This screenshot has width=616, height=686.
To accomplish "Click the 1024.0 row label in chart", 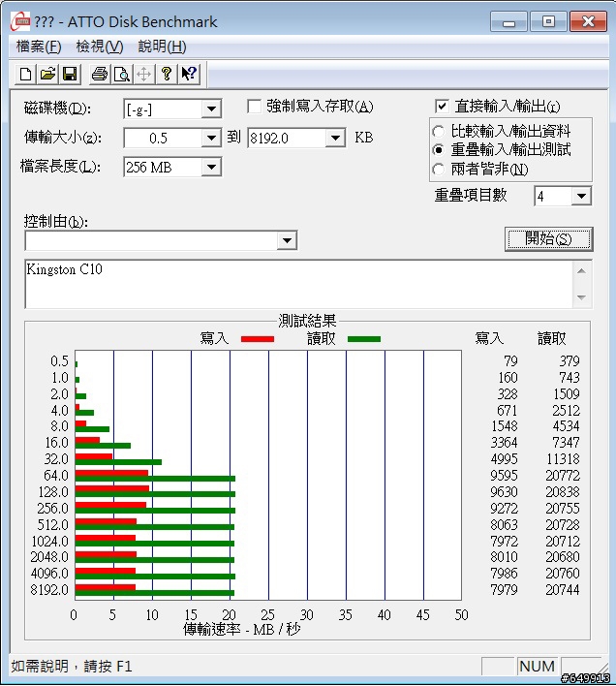I will click(49, 542).
